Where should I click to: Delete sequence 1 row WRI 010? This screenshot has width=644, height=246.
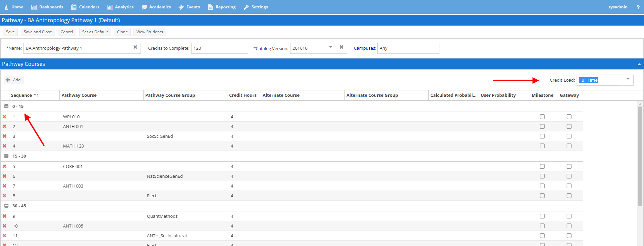[x=5, y=117]
